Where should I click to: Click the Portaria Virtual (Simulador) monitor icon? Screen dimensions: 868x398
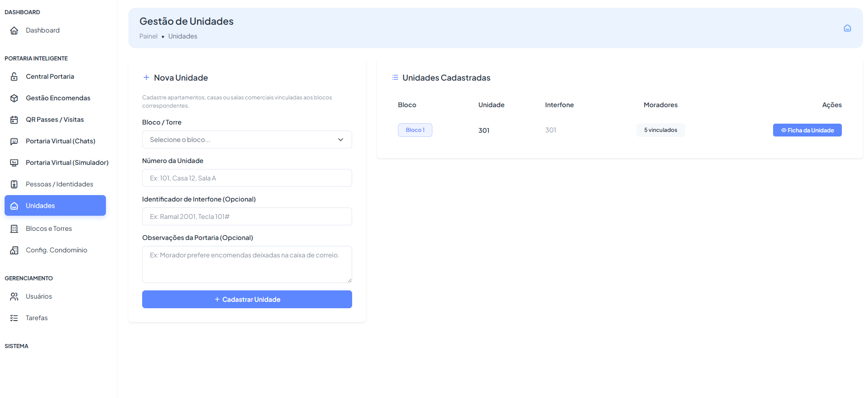14,163
